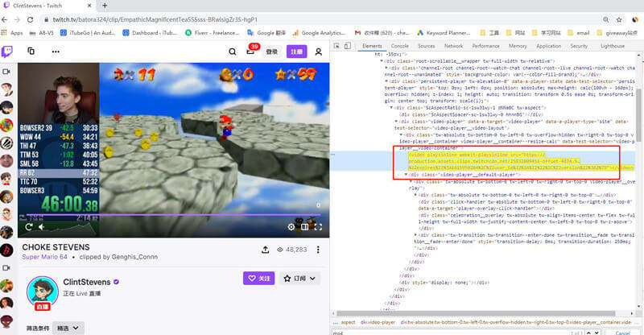The width and height of the screenshot is (644, 335).
Task: Switch to the Elements tab in DevTools
Action: pyautogui.click(x=372, y=46)
